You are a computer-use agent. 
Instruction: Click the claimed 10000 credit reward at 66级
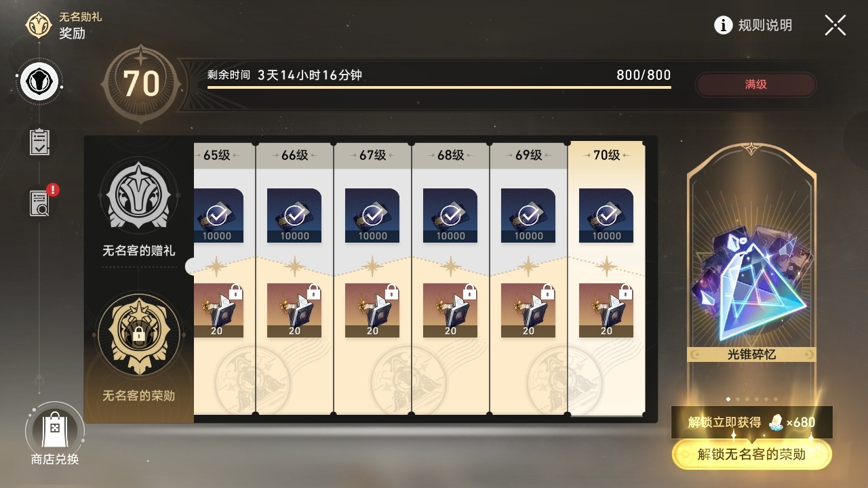coord(294,216)
